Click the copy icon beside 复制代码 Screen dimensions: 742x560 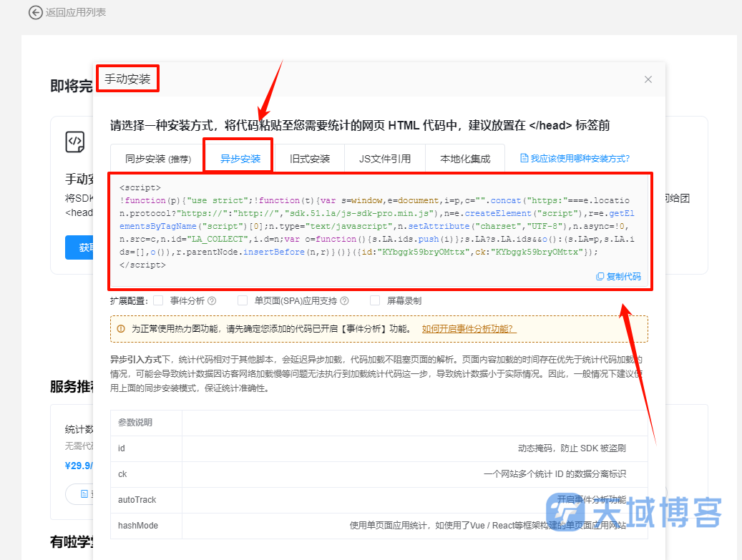(600, 276)
